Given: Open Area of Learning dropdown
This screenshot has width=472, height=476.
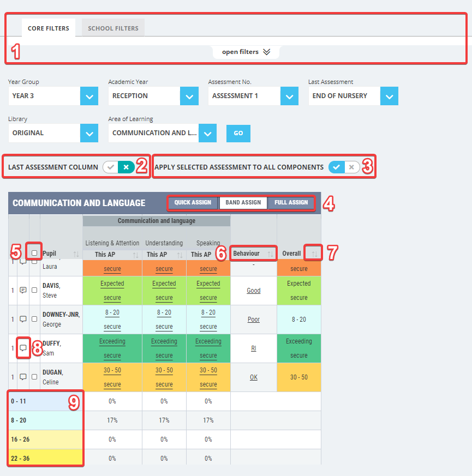Looking at the screenshot, I should point(207,133).
